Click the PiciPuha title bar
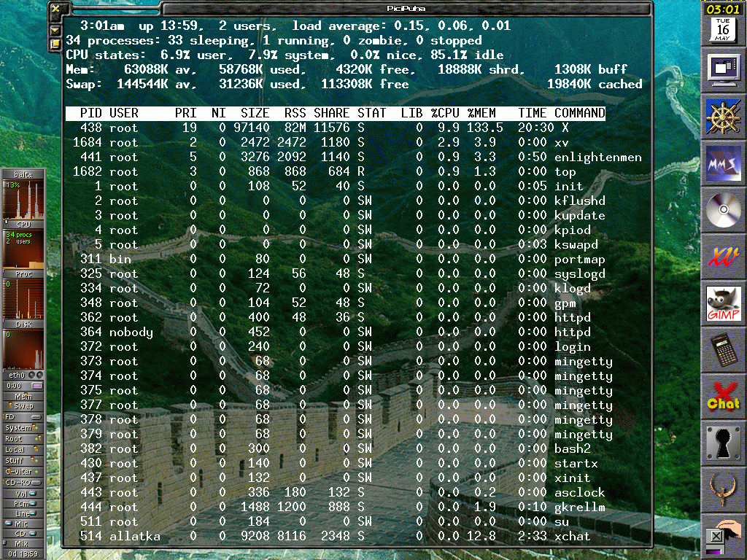The image size is (747, 560). tap(406, 8)
